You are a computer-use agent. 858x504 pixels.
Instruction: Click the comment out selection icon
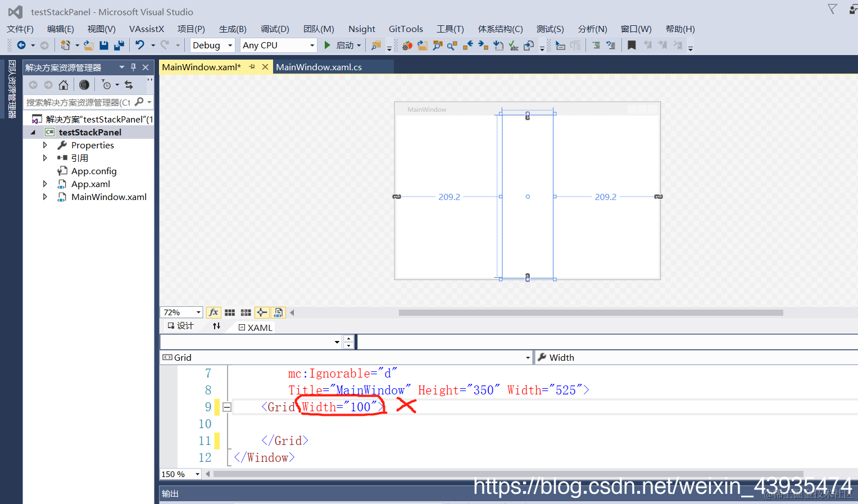pyautogui.click(x=596, y=46)
